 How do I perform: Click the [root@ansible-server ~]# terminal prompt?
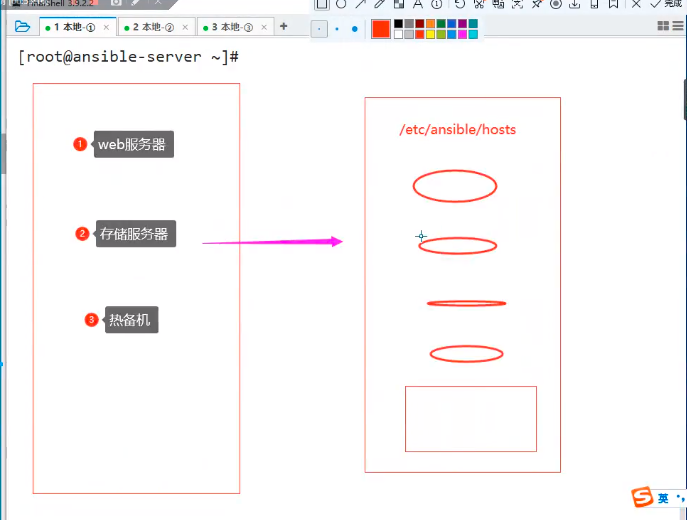tap(128, 57)
